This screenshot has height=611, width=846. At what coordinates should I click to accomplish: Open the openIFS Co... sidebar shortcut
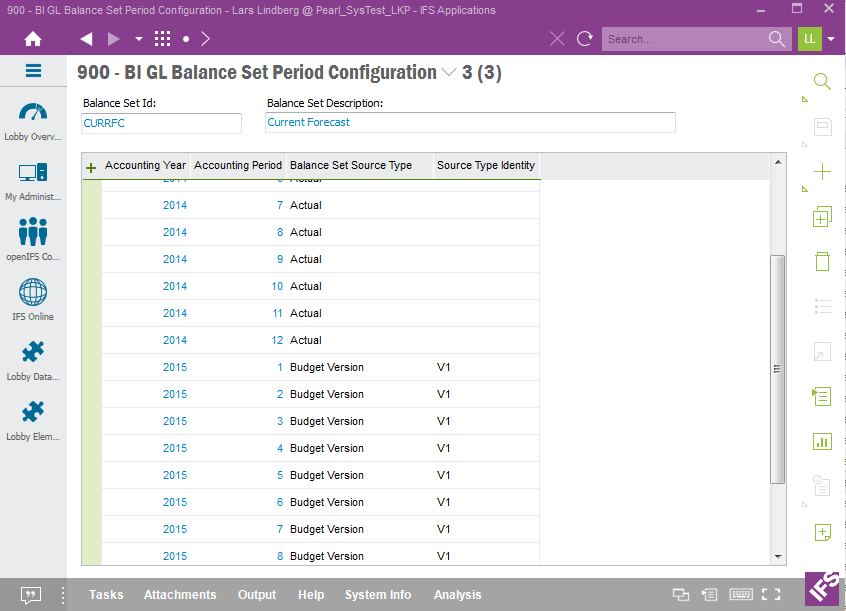(x=33, y=239)
